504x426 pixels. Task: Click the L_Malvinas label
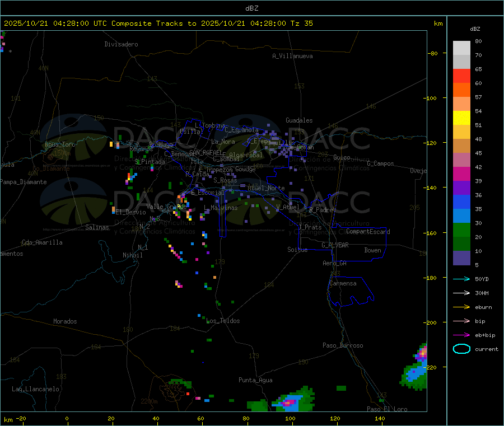pyautogui.click(x=221, y=208)
